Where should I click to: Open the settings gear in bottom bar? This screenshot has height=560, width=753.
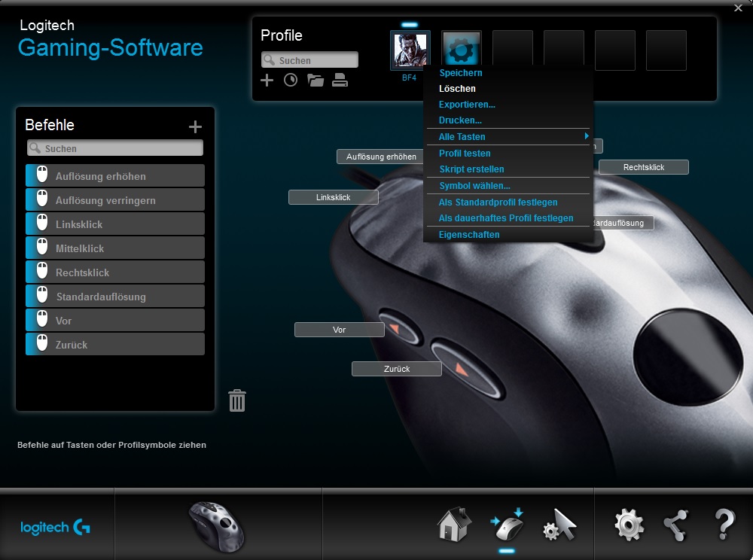[629, 525]
